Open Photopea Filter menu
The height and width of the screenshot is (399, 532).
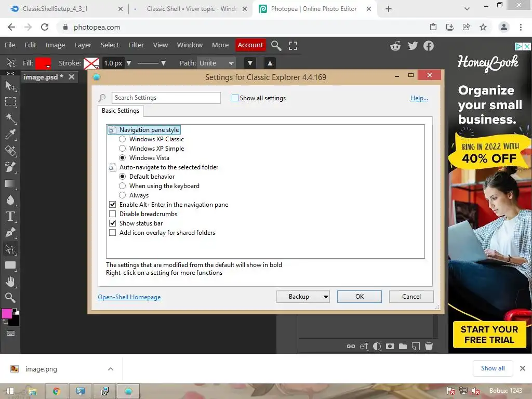pos(136,45)
